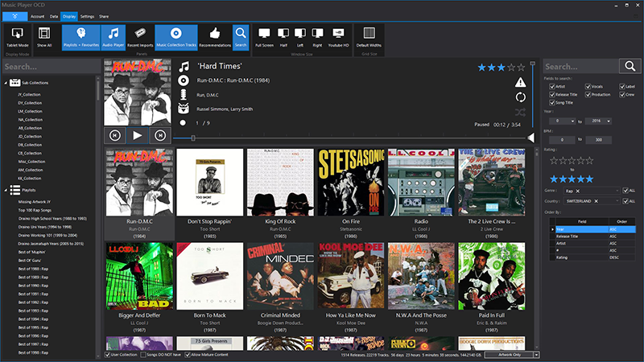Click the previous track button

tap(115, 135)
